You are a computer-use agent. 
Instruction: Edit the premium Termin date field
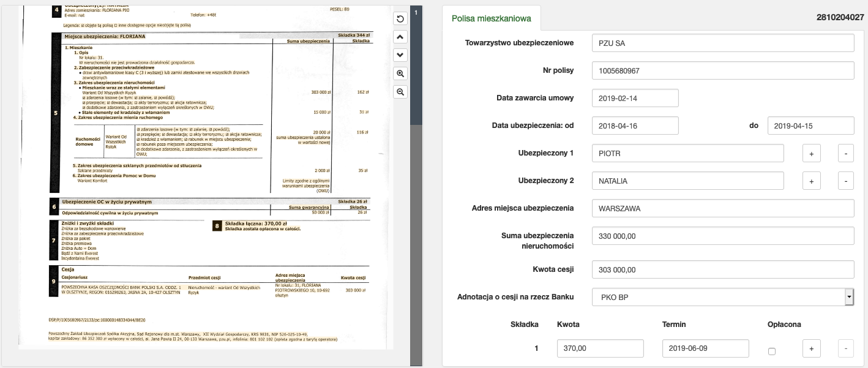(706, 348)
